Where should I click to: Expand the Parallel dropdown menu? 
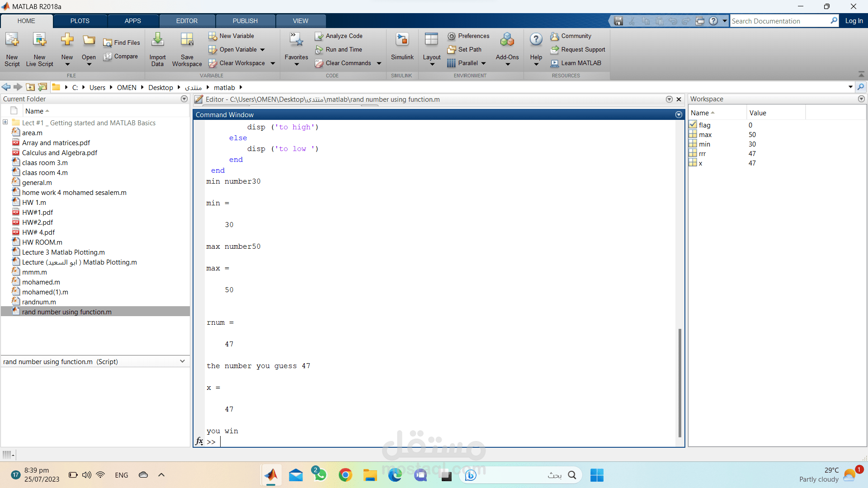click(x=483, y=63)
